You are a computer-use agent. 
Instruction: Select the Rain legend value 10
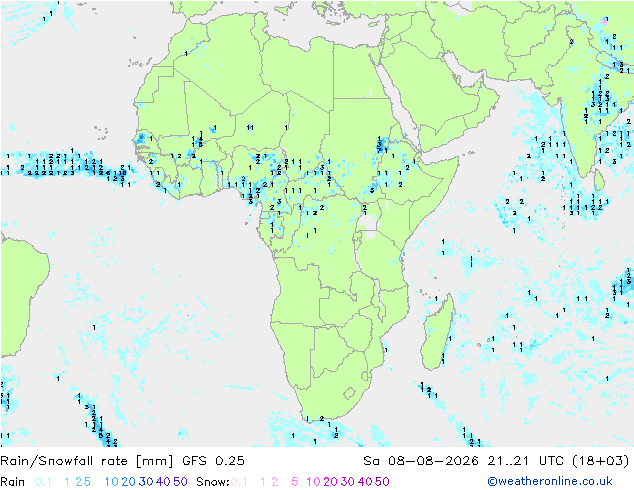112,482
